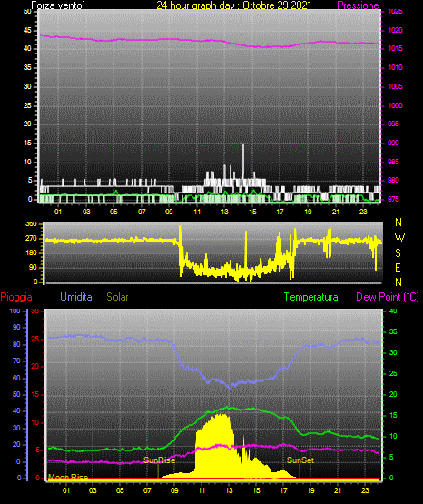The image size is (423, 504).
Task: Click temperature value 5 on green axis
Action: point(391,457)
